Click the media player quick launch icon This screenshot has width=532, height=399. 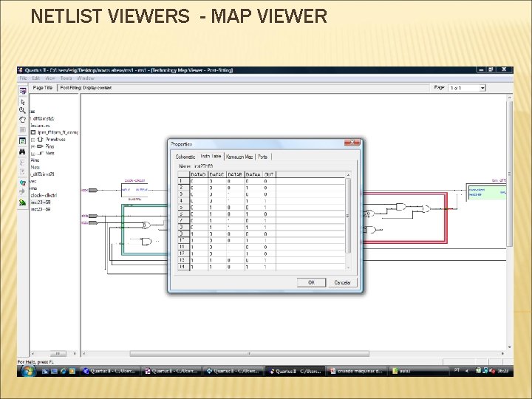72,371
